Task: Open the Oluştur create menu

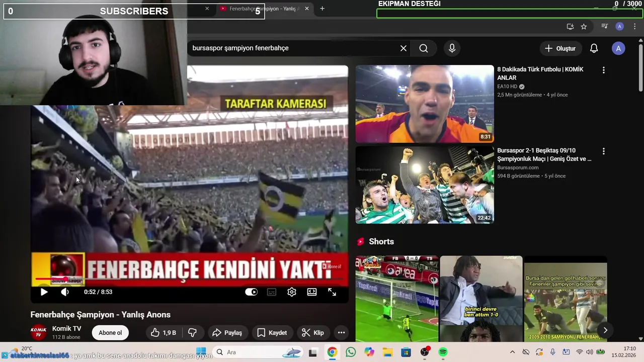Action: 560,48
